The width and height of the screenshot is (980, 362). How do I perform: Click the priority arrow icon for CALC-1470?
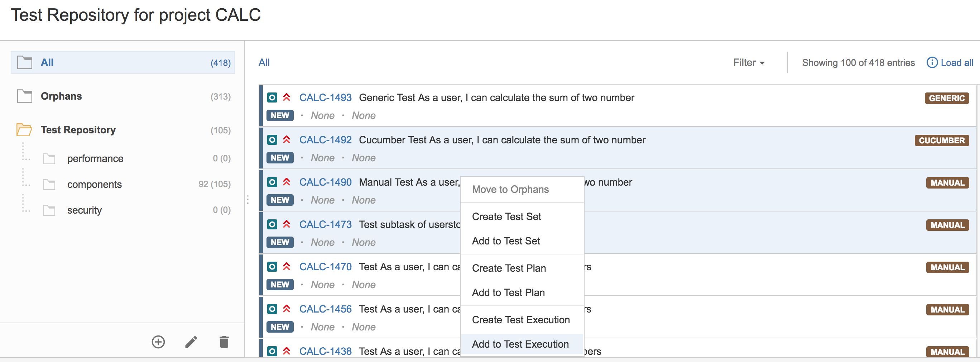tap(287, 266)
